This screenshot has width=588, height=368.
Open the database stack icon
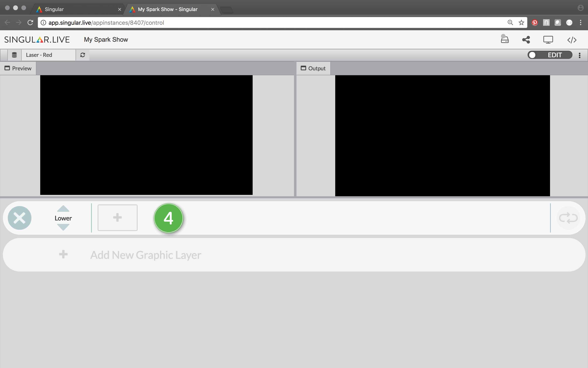[14, 55]
